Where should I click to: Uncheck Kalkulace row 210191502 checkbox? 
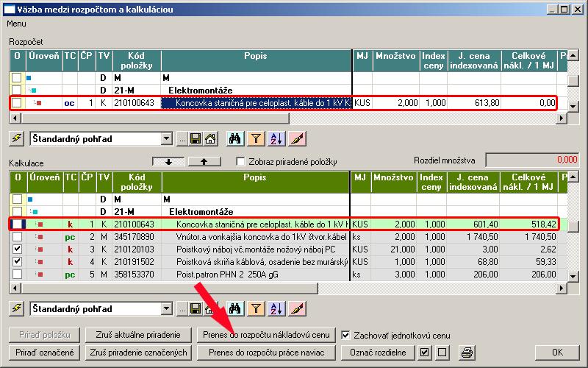[x=17, y=262]
